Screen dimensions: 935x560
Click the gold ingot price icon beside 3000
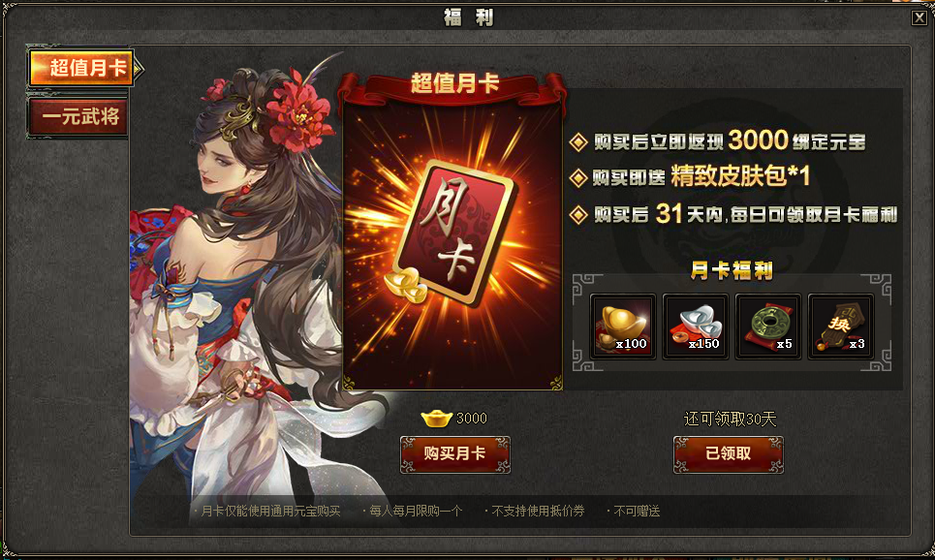click(436, 418)
